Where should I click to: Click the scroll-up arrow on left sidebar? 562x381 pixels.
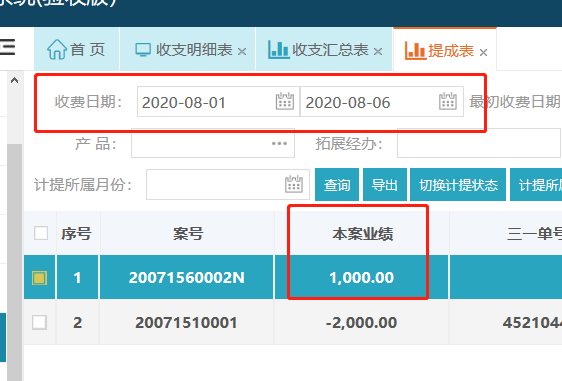pos(14,80)
